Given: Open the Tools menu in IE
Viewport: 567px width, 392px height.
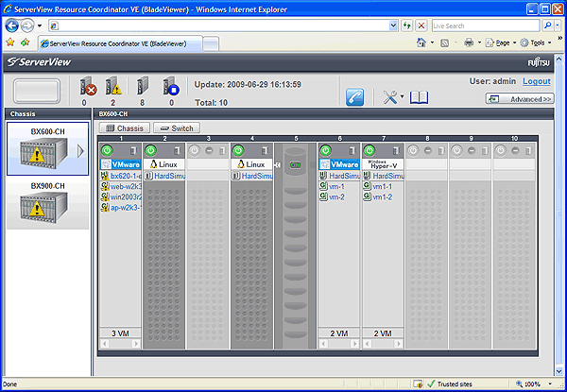Looking at the screenshot, I should (x=536, y=43).
